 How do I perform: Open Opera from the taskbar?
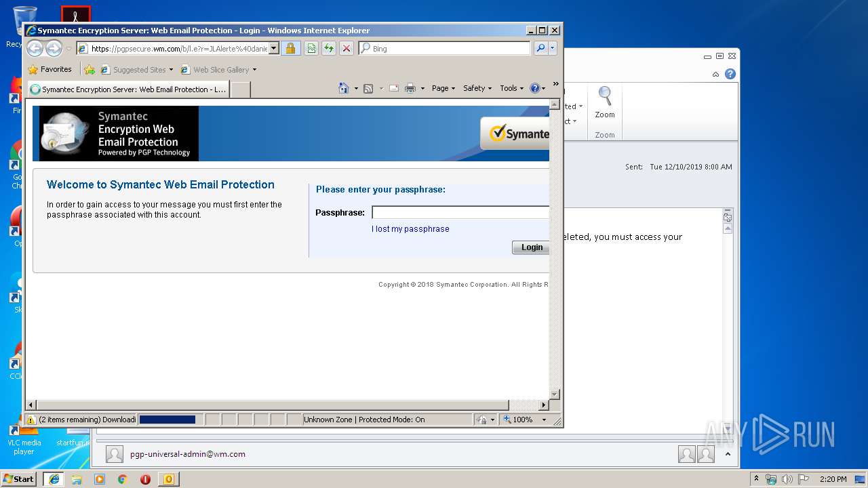tap(145, 479)
